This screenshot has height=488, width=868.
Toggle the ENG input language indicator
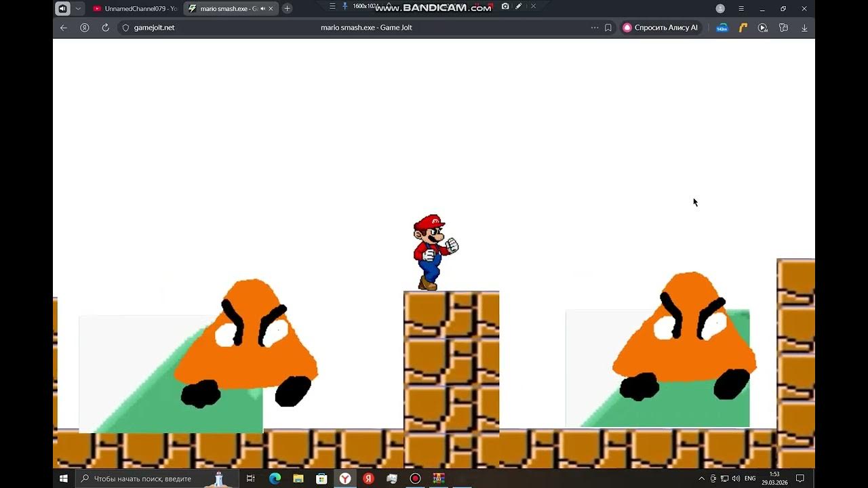click(x=750, y=479)
